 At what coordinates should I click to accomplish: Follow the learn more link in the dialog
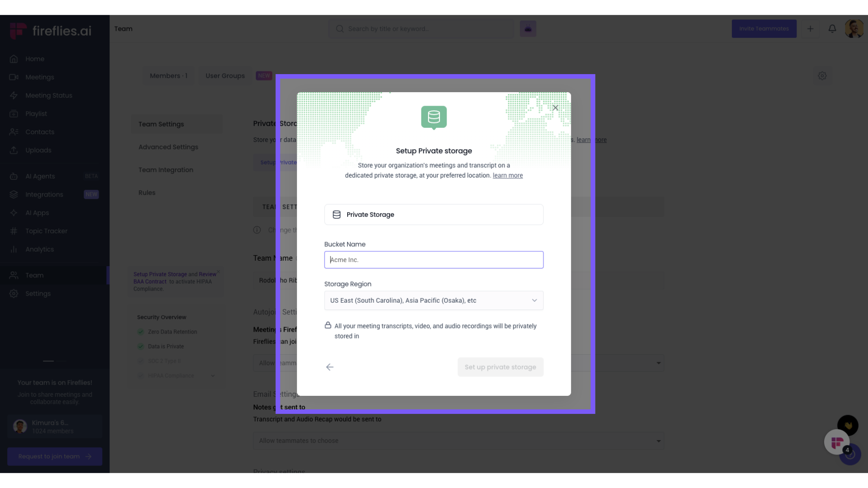pyautogui.click(x=507, y=175)
